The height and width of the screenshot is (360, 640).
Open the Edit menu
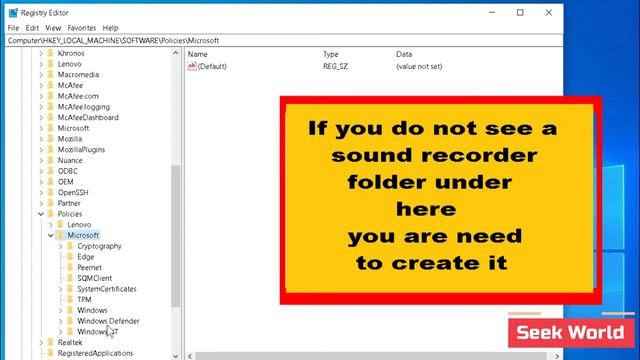[32, 28]
